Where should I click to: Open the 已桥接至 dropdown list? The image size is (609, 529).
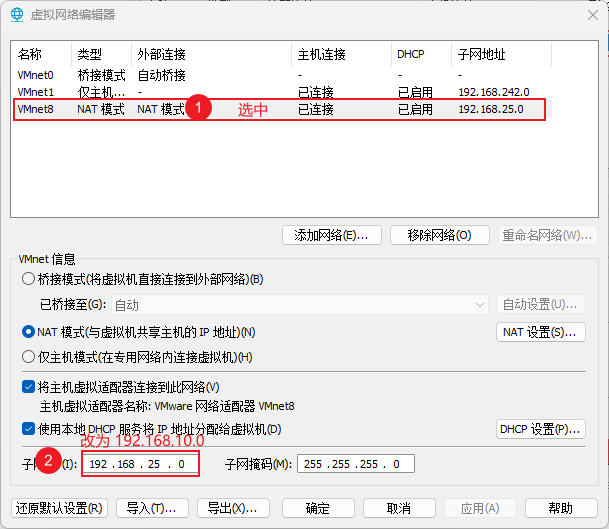click(300, 304)
